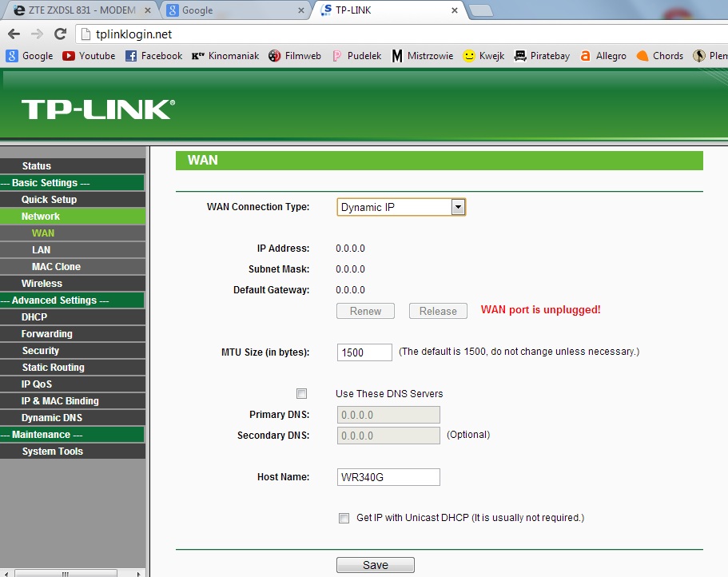The width and height of the screenshot is (728, 577).
Task: Open the DHCP menu
Action: (x=73, y=317)
